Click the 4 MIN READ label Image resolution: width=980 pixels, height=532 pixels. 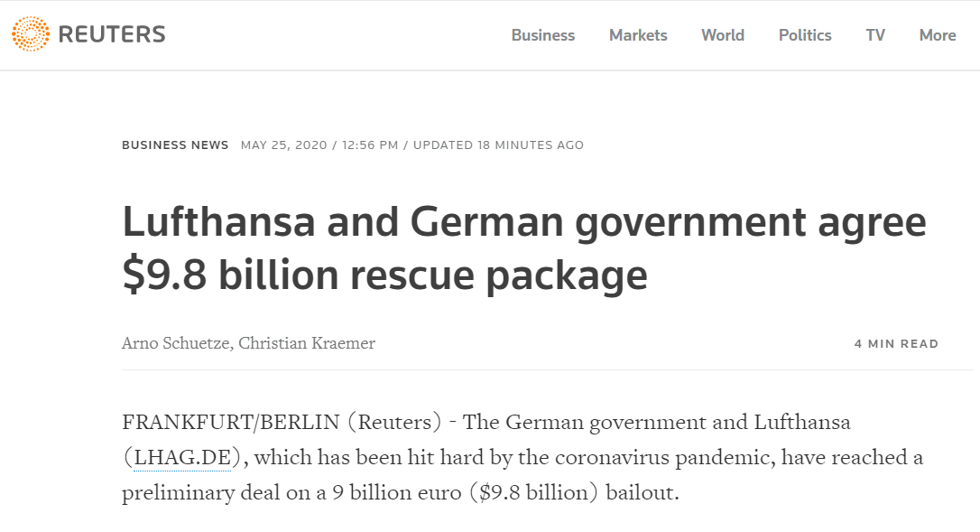896,344
